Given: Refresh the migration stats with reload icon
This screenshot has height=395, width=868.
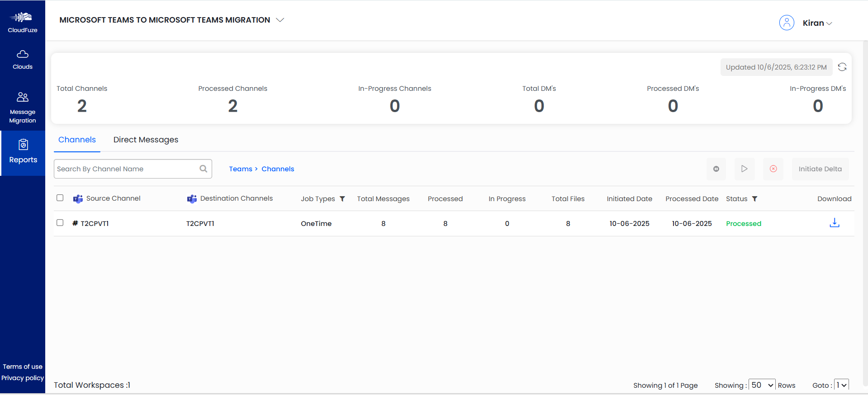Looking at the screenshot, I should coord(842,67).
